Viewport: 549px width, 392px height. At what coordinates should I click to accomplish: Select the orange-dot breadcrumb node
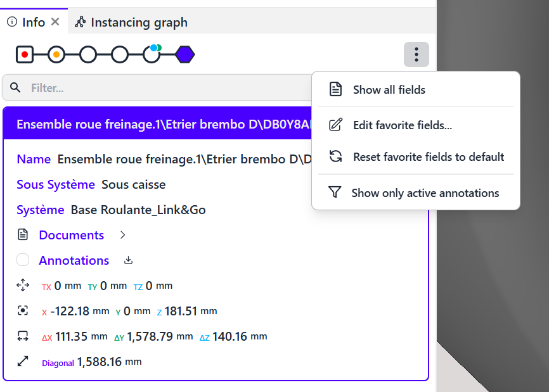click(56, 55)
